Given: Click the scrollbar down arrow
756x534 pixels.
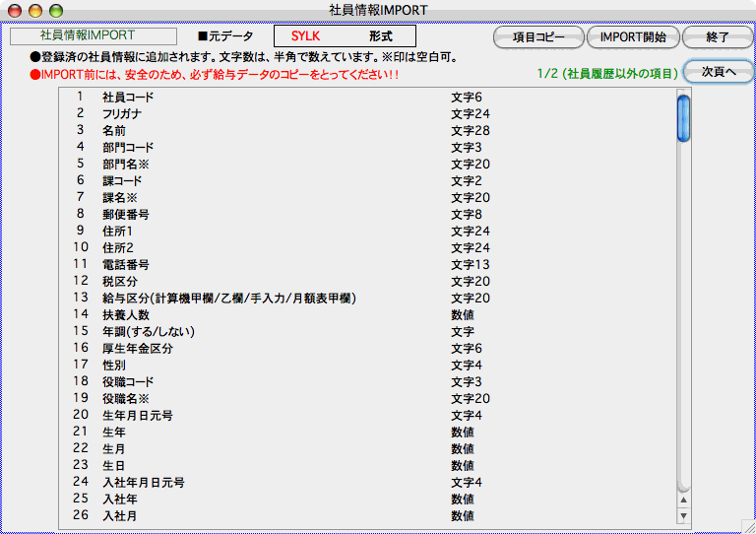Looking at the screenshot, I should pos(683,515).
